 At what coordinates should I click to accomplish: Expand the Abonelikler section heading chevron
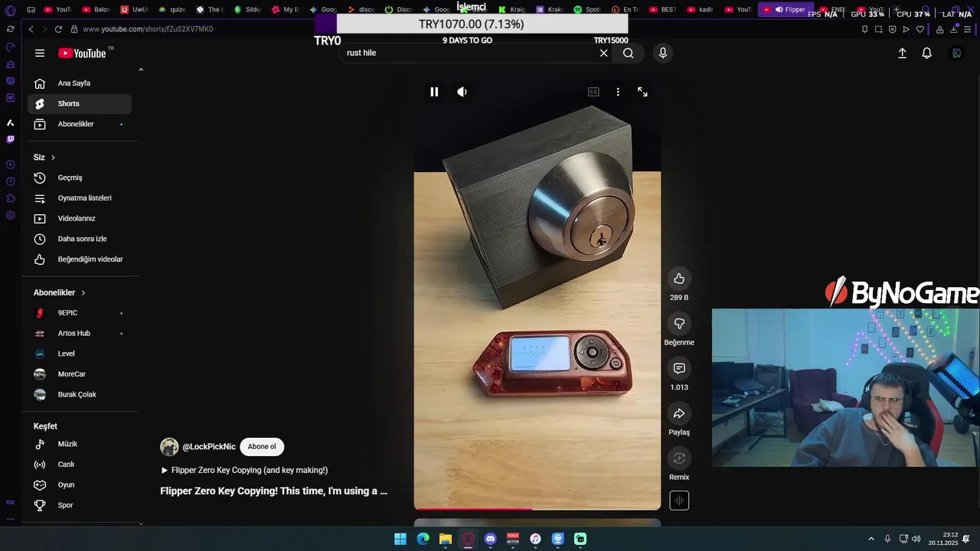click(x=83, y=292)
